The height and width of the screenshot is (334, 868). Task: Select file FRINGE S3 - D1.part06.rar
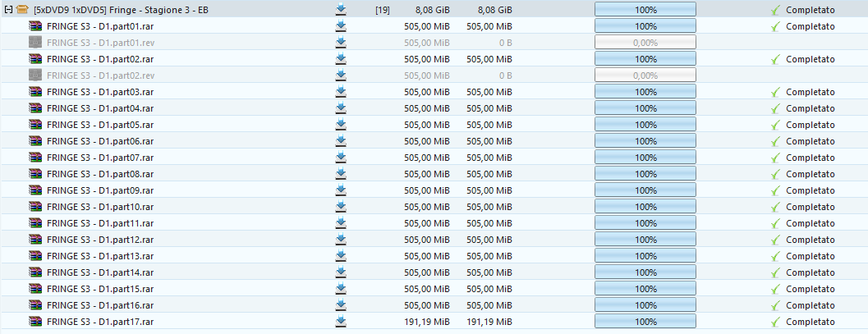[100, 141]
